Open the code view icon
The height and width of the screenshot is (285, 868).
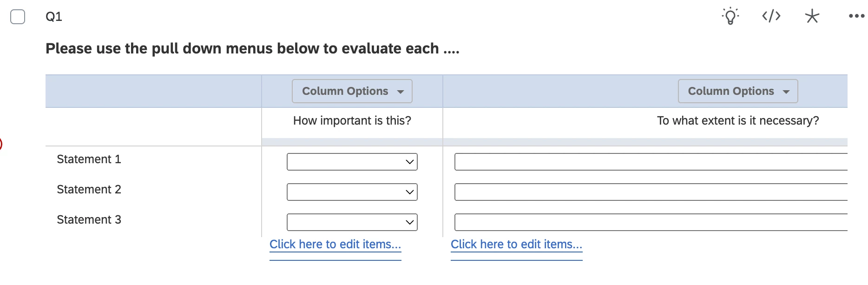pos(771,16)
